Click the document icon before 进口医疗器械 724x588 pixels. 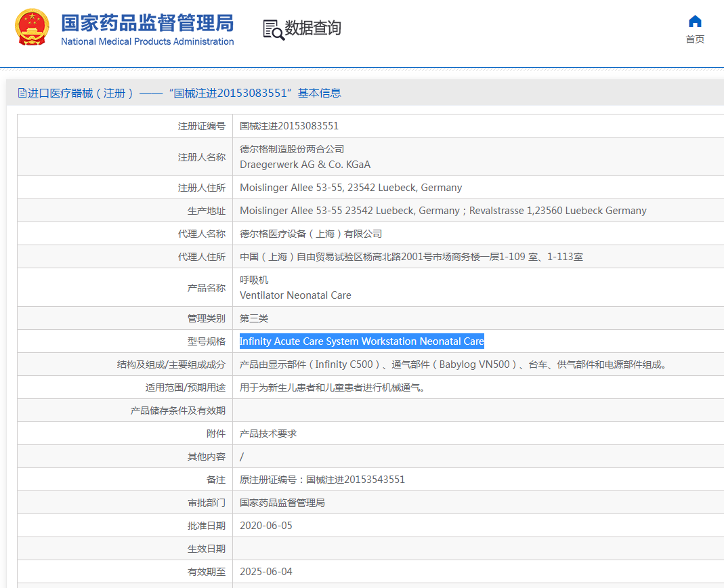point(22,93)
